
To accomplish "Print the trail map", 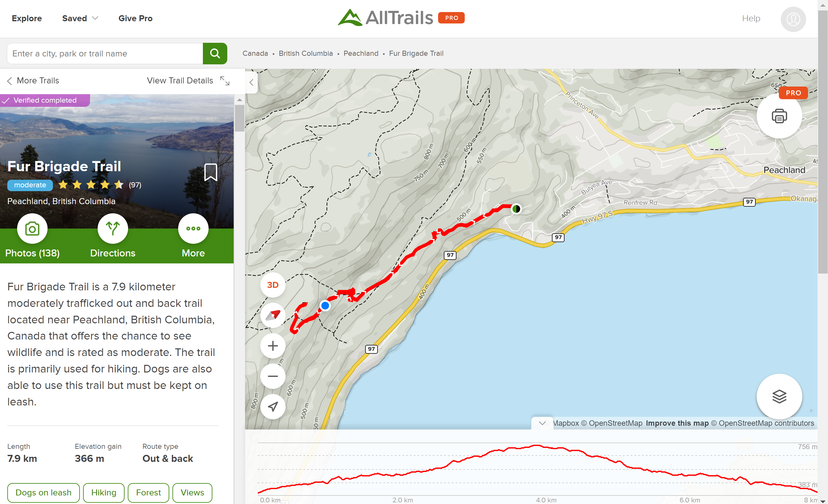I will pos(779,116).
